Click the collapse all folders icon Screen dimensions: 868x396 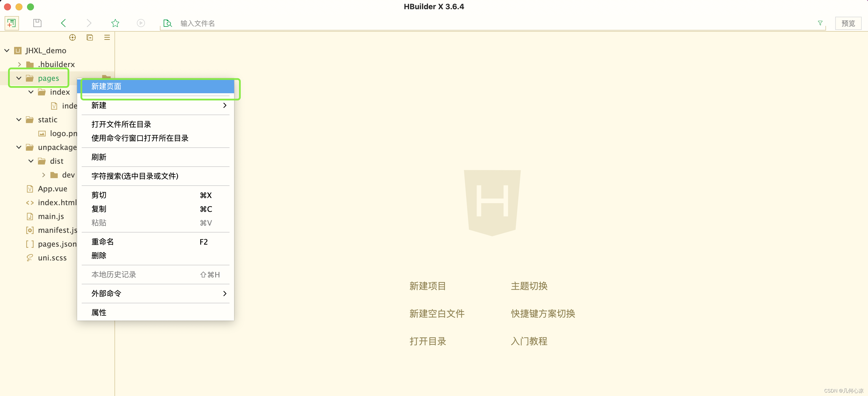click(90, 37)
